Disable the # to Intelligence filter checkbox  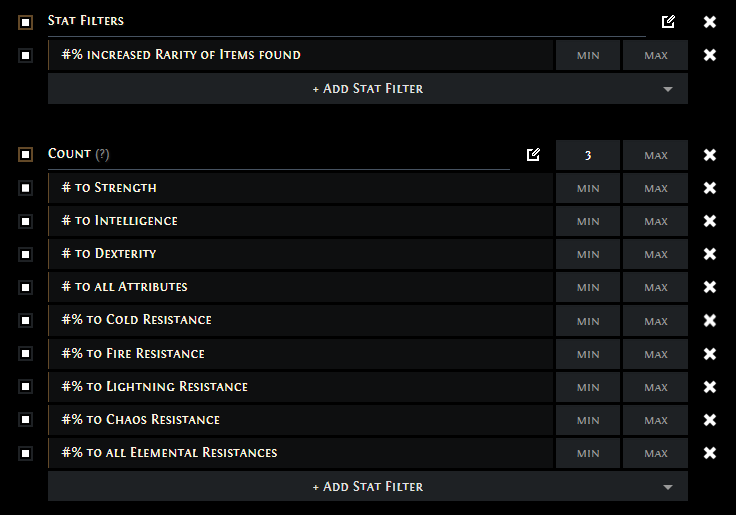point(25,221)
